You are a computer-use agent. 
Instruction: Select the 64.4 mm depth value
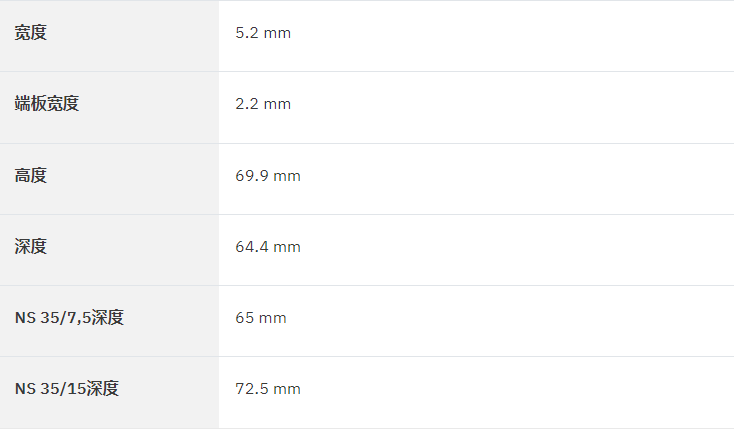268,247
